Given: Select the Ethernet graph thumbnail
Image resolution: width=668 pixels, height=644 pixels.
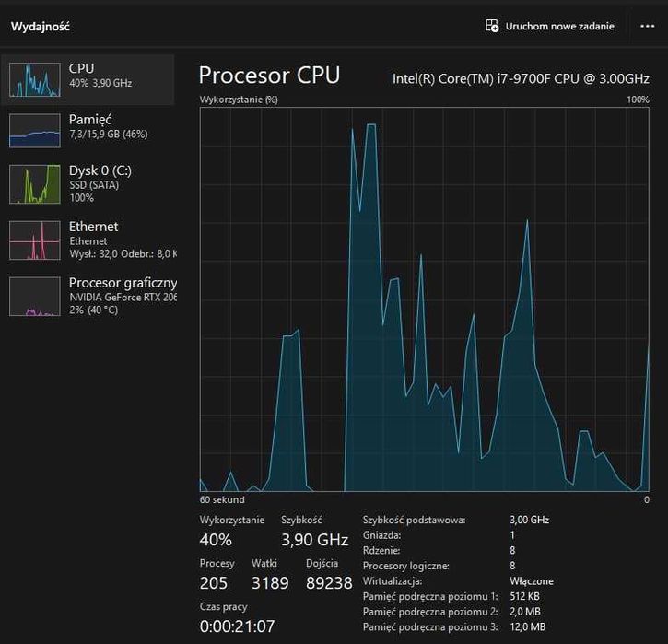Looking at the screenshot, I should (34, 240).
